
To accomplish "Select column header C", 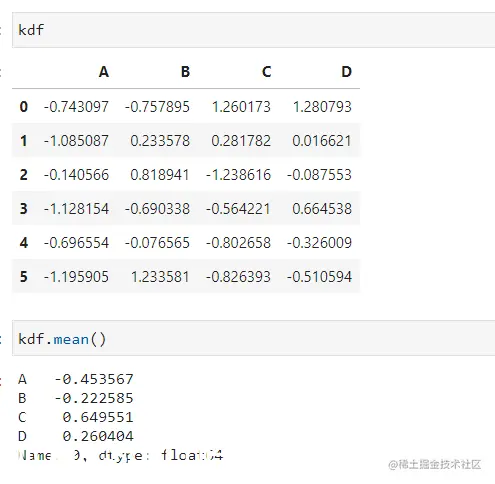I will click(x=266, y=72).
